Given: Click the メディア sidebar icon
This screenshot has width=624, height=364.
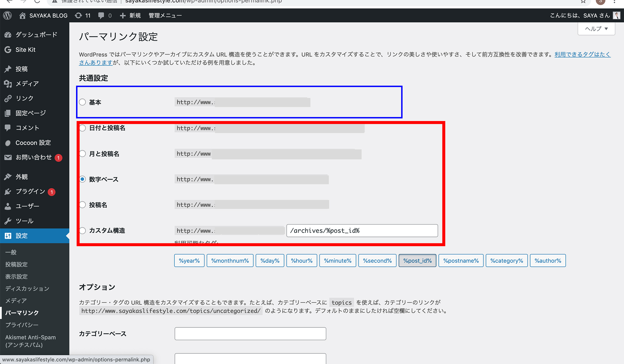Looking at the screenshot, I should [x=8, y=84].
